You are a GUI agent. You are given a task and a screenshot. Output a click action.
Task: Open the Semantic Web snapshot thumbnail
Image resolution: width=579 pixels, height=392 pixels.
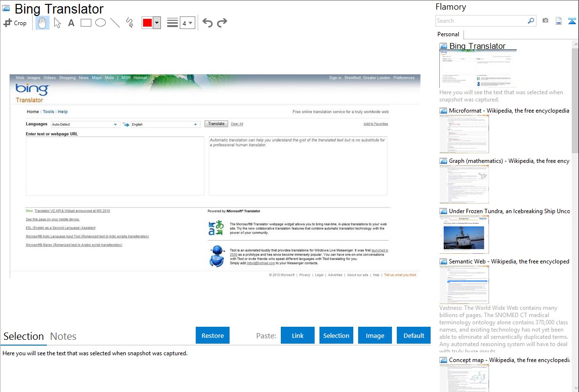click(464, 285)
